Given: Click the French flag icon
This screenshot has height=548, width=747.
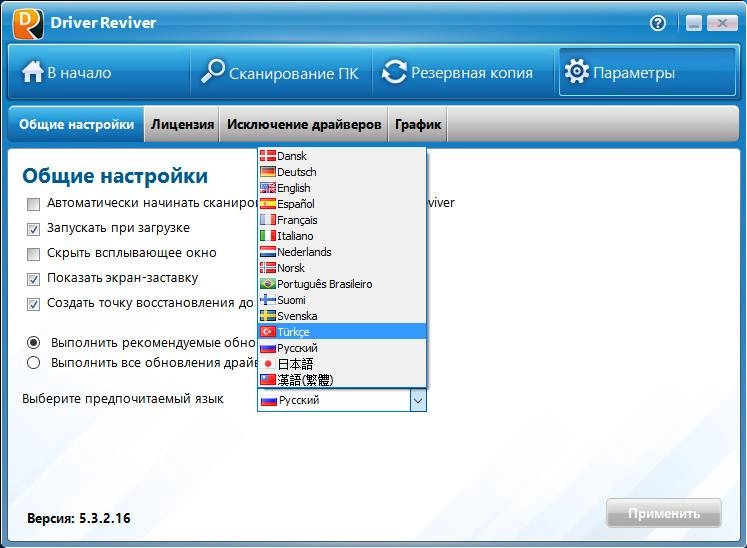Looking at the screenshot, I should click(268, 220).
